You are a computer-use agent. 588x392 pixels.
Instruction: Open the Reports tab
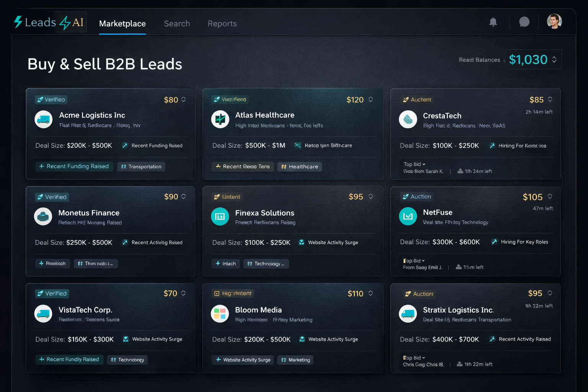pyautogui.click(x=222, y=24)
